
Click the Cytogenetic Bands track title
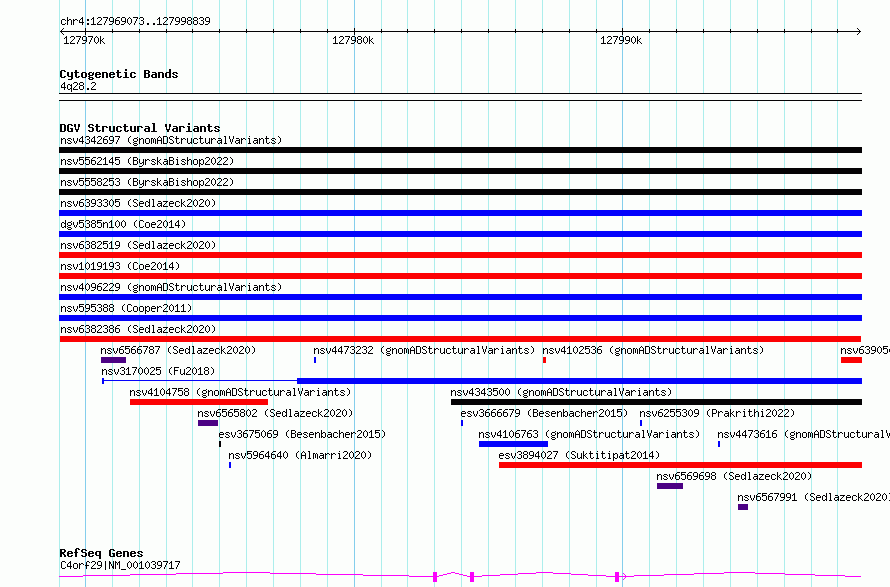click(119, 74)
